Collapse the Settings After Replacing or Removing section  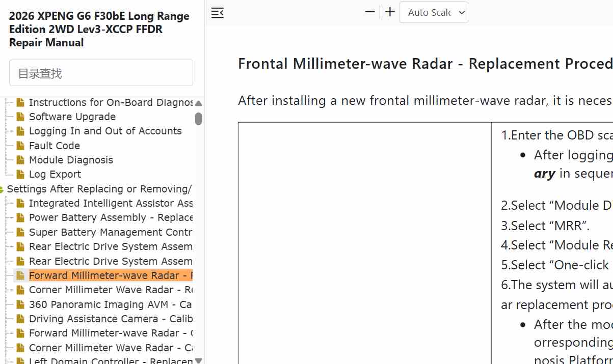(2, 189)
